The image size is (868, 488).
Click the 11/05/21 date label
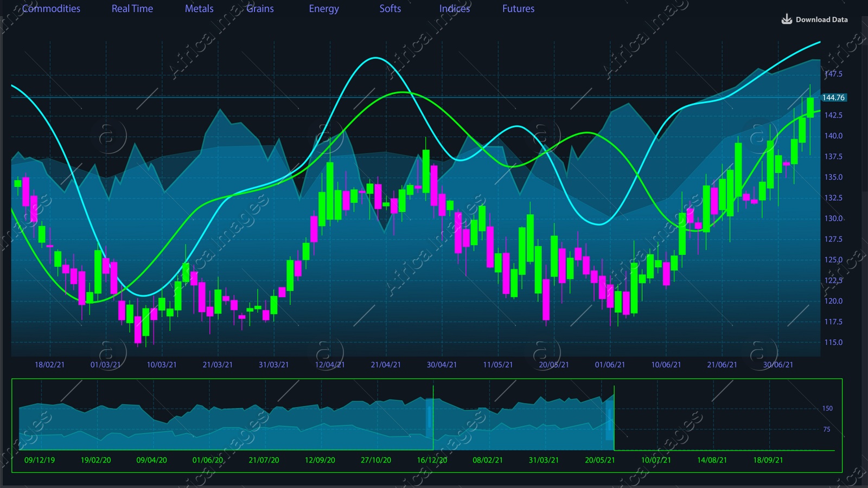coord(498,364)
